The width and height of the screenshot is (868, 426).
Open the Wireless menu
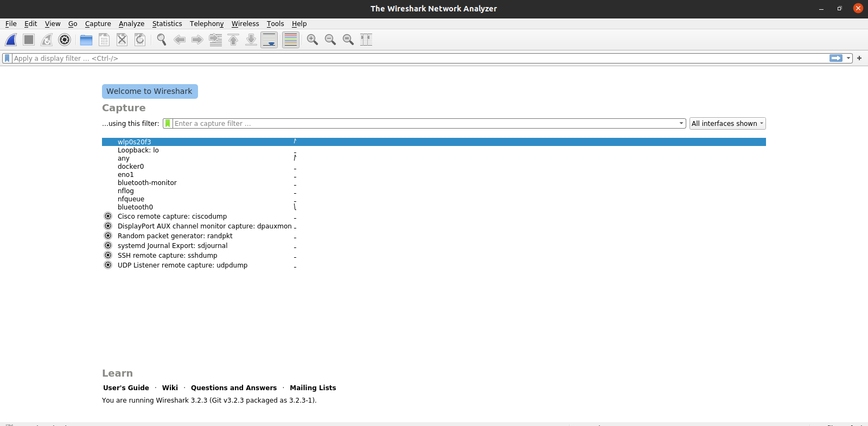(245, 24)
